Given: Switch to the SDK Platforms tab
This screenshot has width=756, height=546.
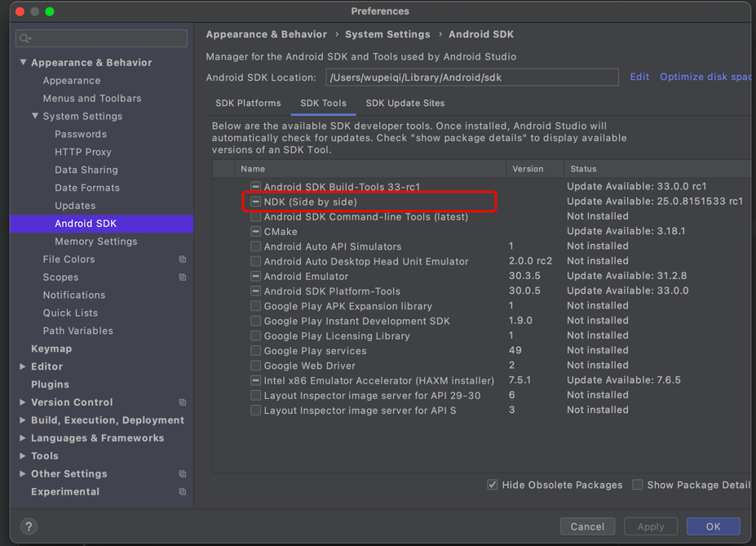Looking at the screenshot, I should pyautogui.click(x=248, y=104).
